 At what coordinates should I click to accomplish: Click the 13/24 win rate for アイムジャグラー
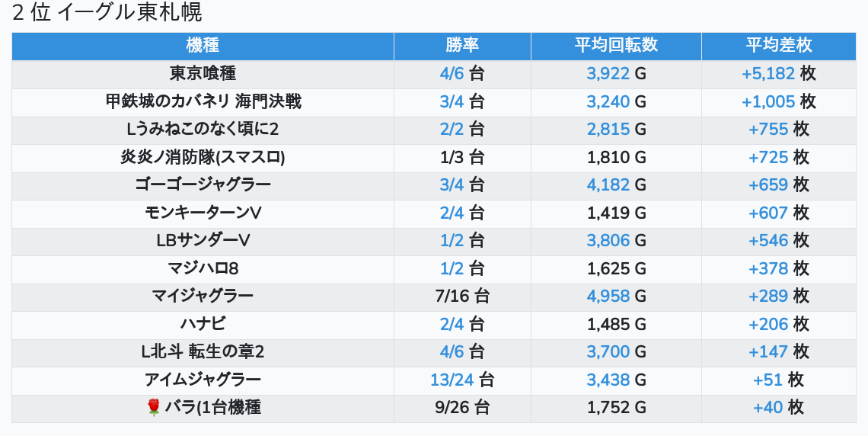tap(452, 380)
